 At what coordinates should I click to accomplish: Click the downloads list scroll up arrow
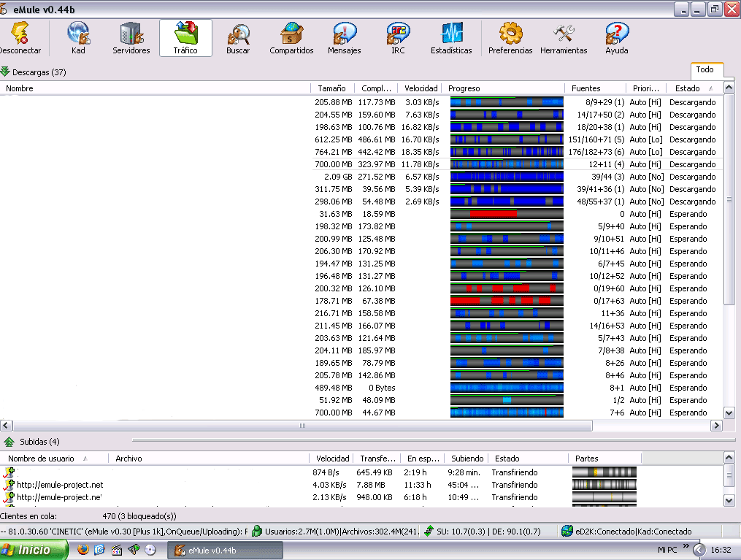pos(729,88)
